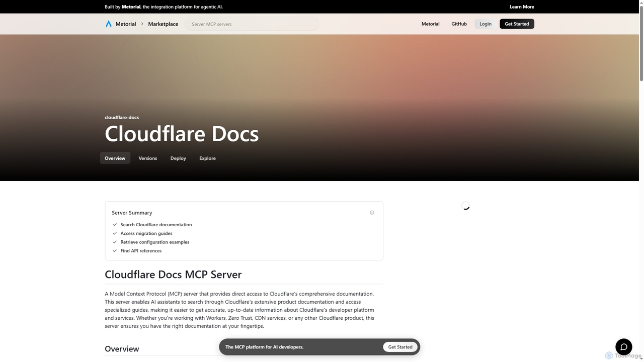Click checkmark beside Find API references
644x362 pixels.
tap(115, 251)
